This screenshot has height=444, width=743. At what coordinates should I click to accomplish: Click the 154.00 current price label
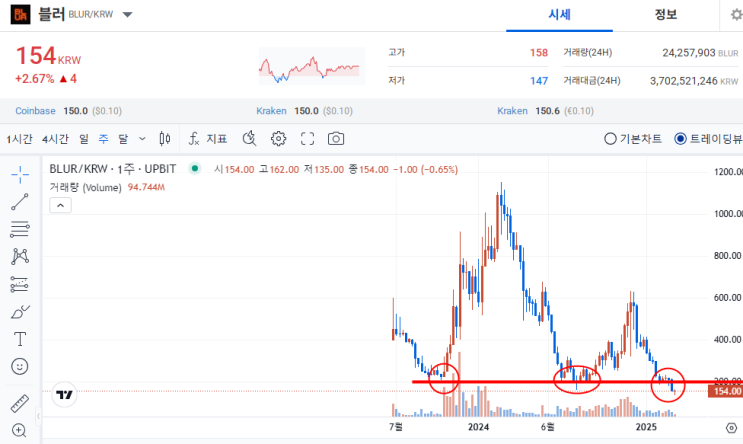(x=725, y=391)
